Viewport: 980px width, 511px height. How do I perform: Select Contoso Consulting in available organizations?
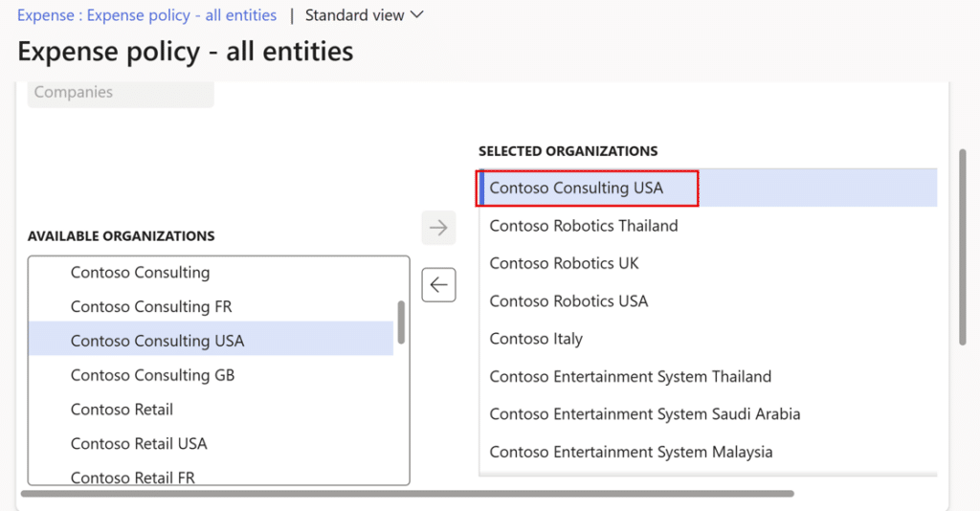click(x=140, y=273)
